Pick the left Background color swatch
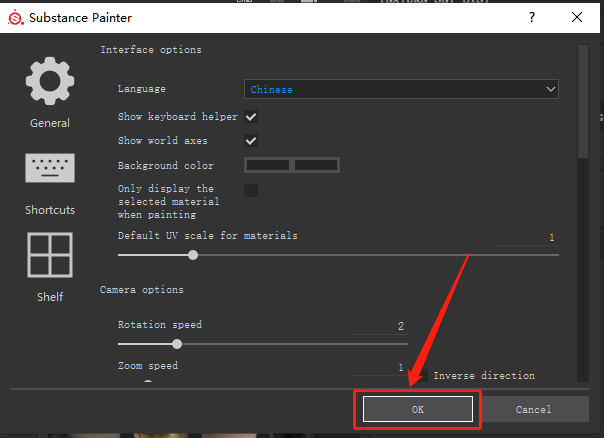604x438 pixels. pos(268,165)
